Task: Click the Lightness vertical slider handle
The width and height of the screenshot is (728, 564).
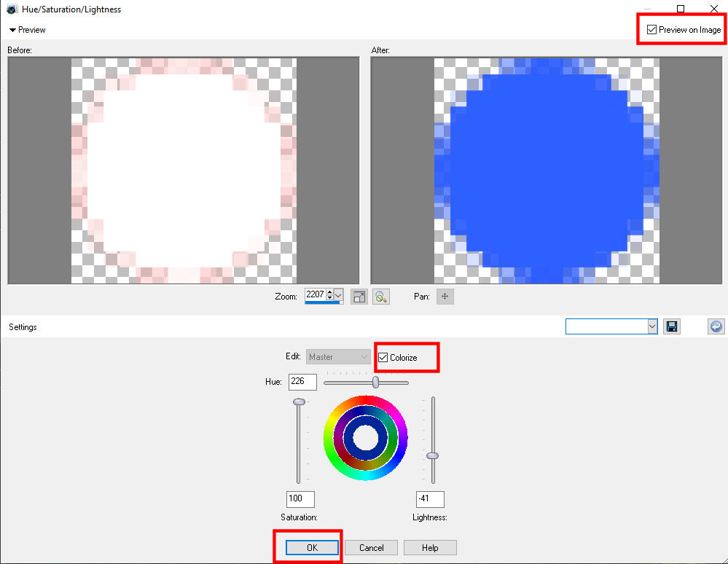Action: (x=432, y=456)
